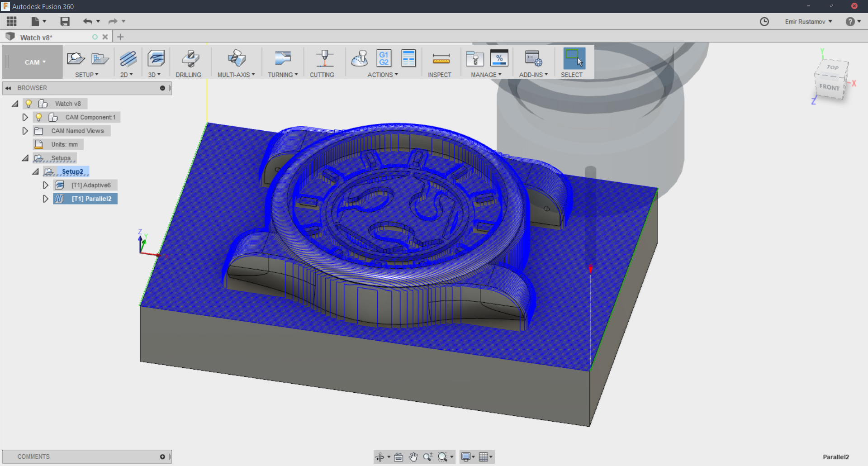This screenshot has width=868, height=466.
Task: Open the ADD-INS dropdown menu
Action: pyautogui.click(x=533, y=75)
